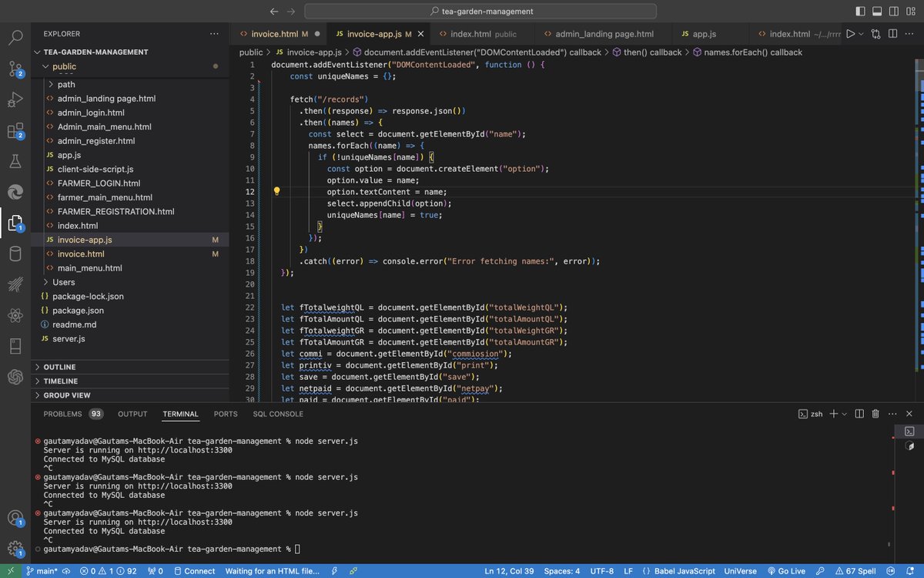Switch to admin_landing page.html tab

pos(604,34)
